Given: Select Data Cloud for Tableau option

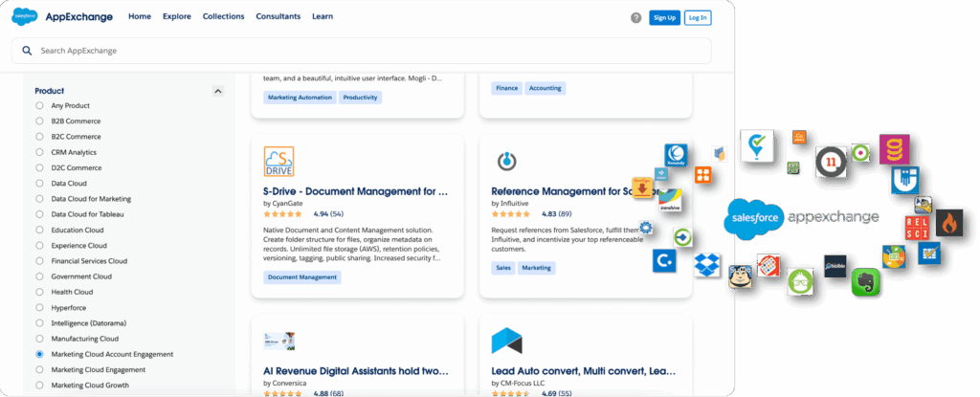Looking at the screenshot, I should coord(39,214).
